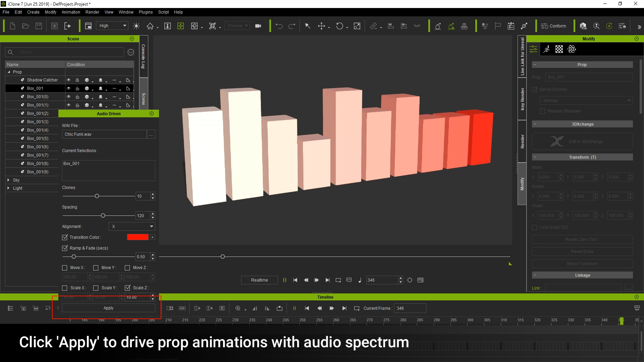Enable the Move X checkbox
This screenshot has width=644, height=362.
pos(65,268)
